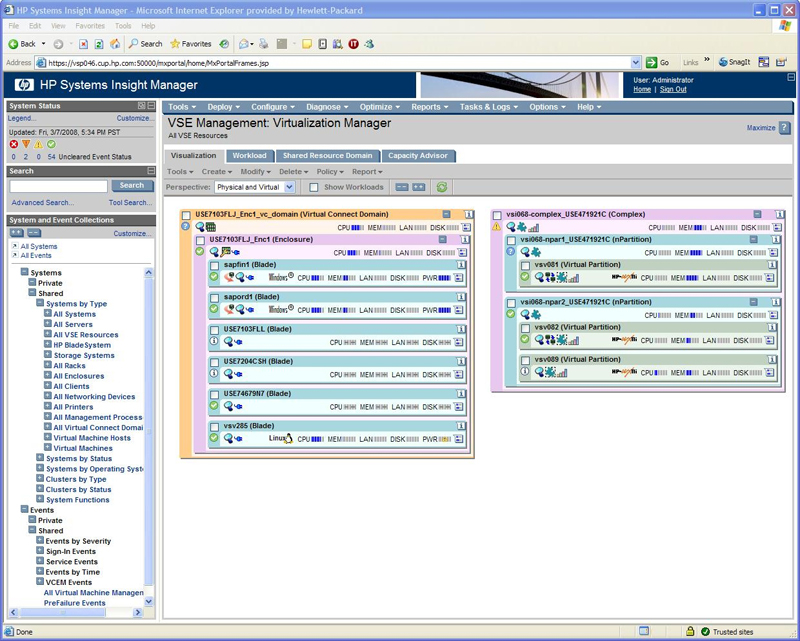Click the Search text input field

tap(59, 186)
